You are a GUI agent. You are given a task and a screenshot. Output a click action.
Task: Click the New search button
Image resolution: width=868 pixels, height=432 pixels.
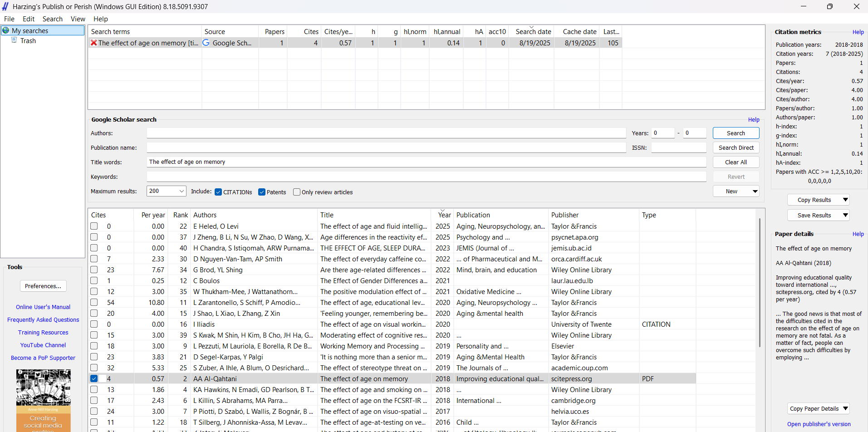(731, 191)
